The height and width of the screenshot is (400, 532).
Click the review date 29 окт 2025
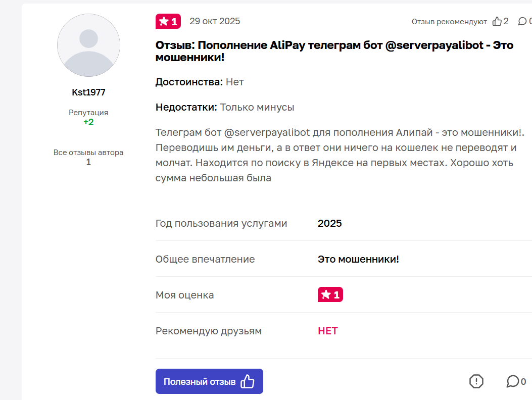tap(215, 21)
